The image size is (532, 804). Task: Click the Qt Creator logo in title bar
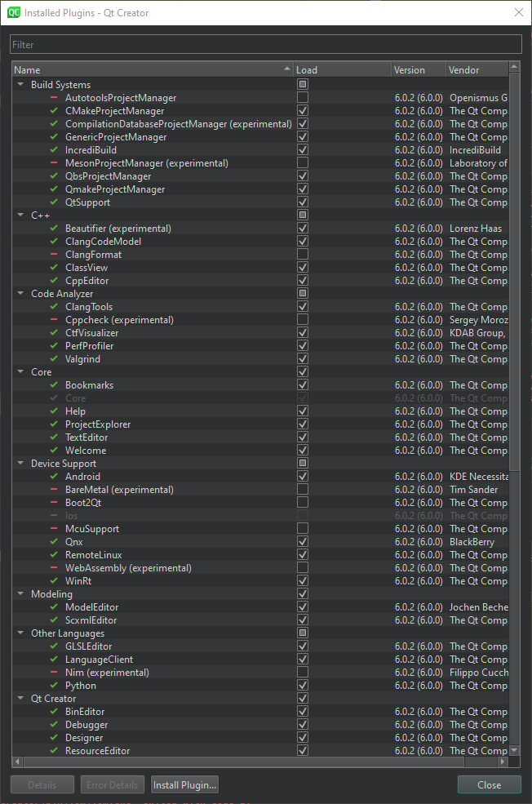pyautogui.click(x=14, y=12)
